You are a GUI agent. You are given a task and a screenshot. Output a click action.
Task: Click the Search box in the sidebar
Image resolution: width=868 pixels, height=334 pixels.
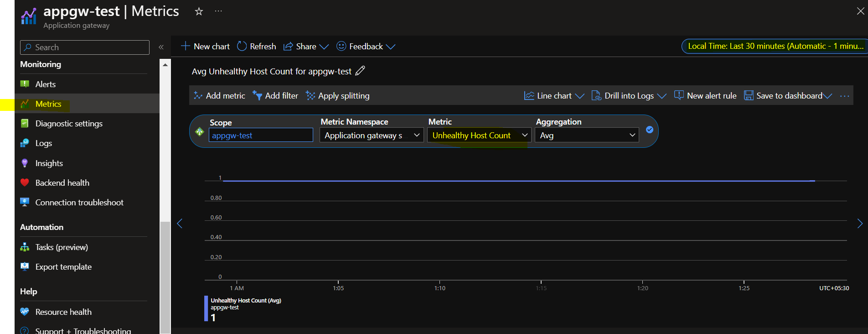pos(85,47)
